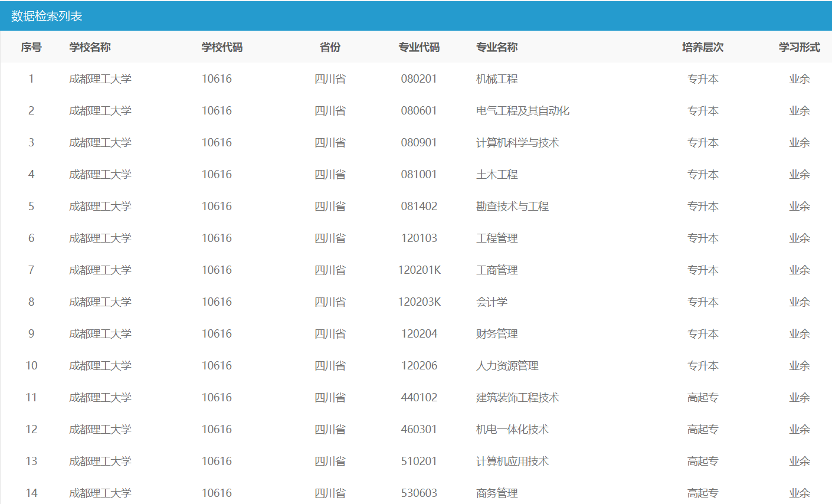Click major code 440102
The image size is (832, 504).
419,398
